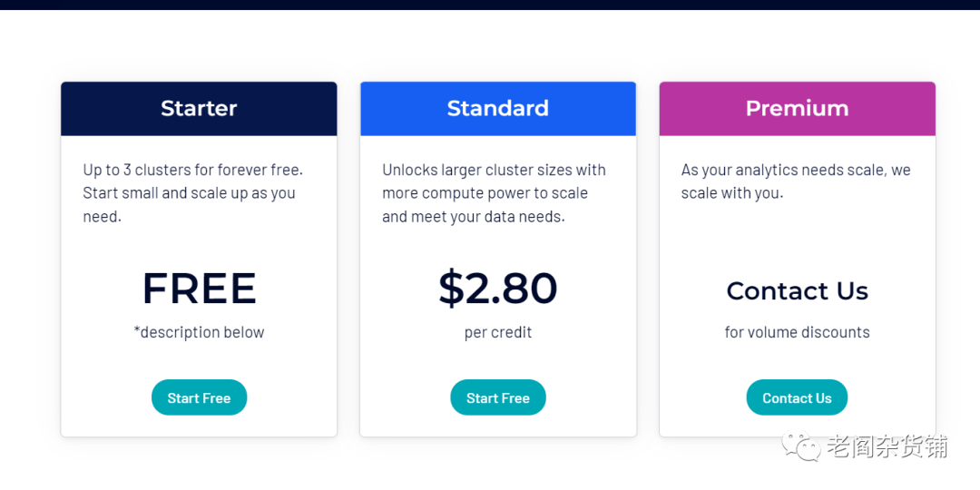980x490 pixels.
Task: Click the dark navy bar at top
Action: click(490, 5)
